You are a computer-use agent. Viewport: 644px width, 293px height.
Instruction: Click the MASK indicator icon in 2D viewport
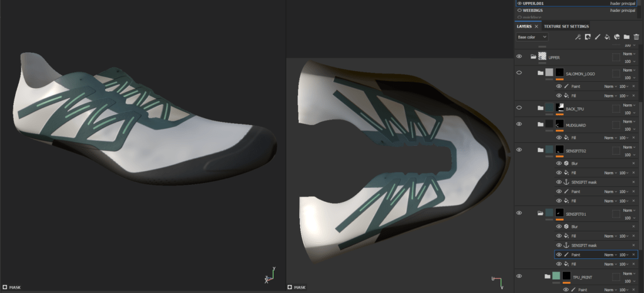(289, 287)
